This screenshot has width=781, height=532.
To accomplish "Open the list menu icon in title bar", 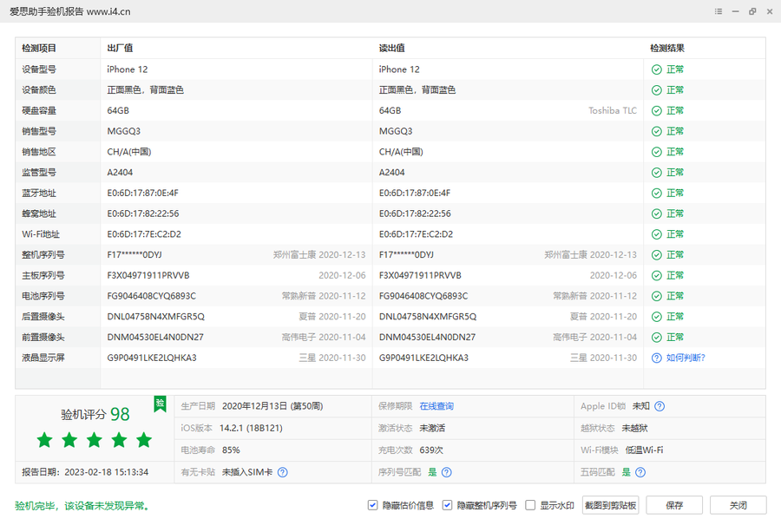I will click(x=719, y=11).
